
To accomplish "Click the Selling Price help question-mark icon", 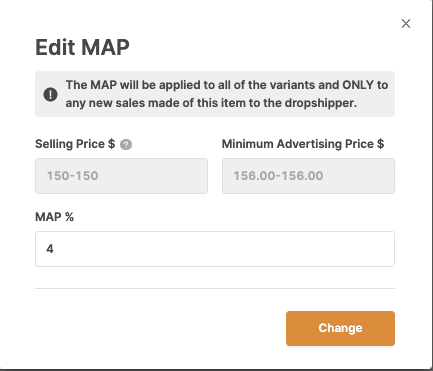I will (x=126, y=145).
